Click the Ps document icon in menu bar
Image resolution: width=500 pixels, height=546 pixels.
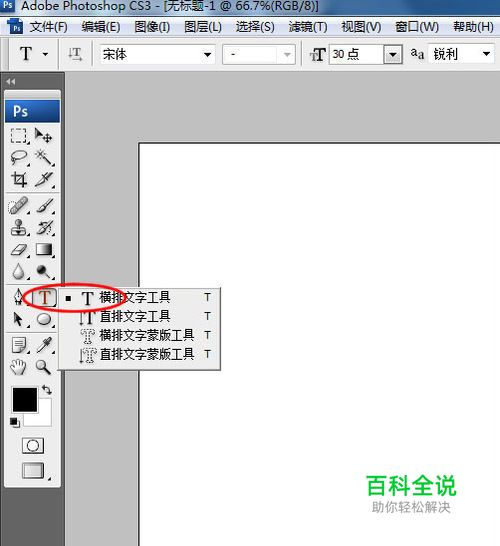point(15,26)
